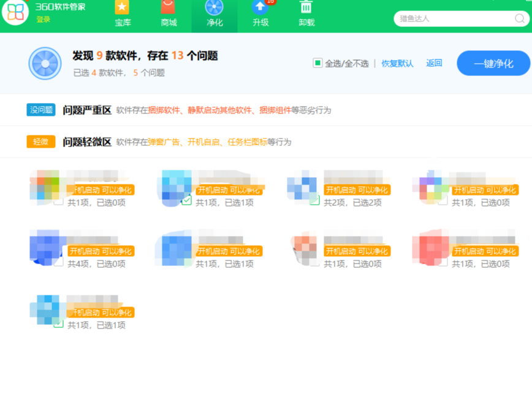Check the checkbox beside the orange-and-gray icon
This screenshot has height=399, width=532.
tap(314, 262)
